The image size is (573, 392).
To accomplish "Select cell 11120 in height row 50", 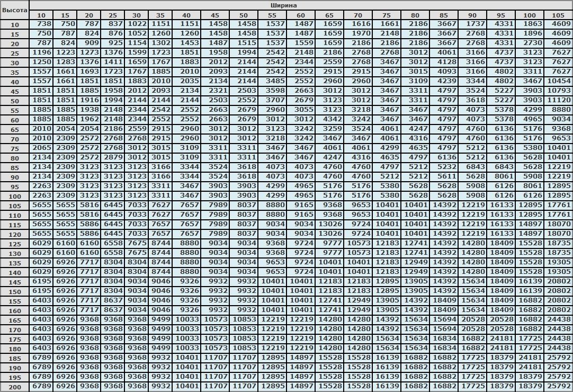I will point(558,100).
